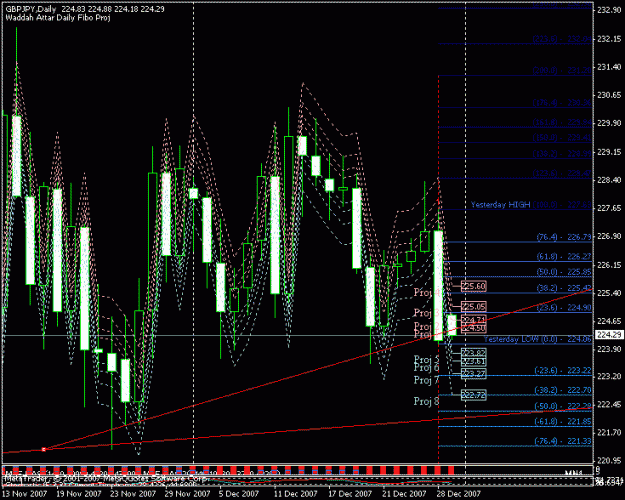
Task: Select the (61.8) - 226.27 Fibo label
Action: 564,256
